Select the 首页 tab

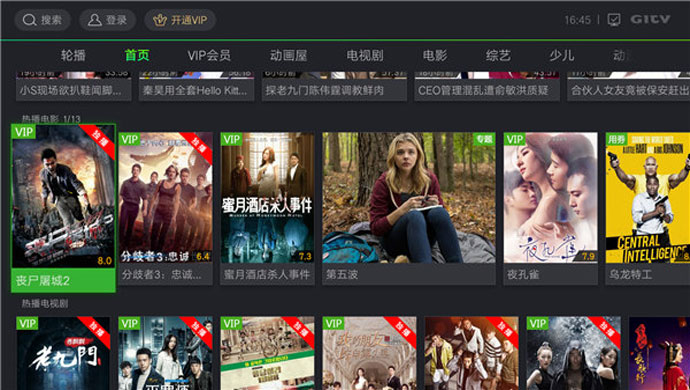137,55
